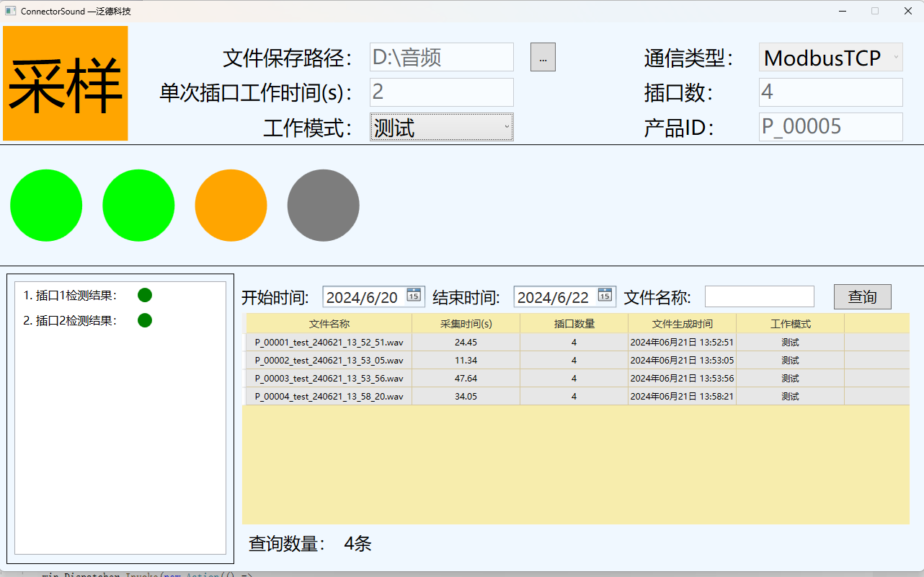Click the file save path field

pyautogui.click(x=442, y=57)
